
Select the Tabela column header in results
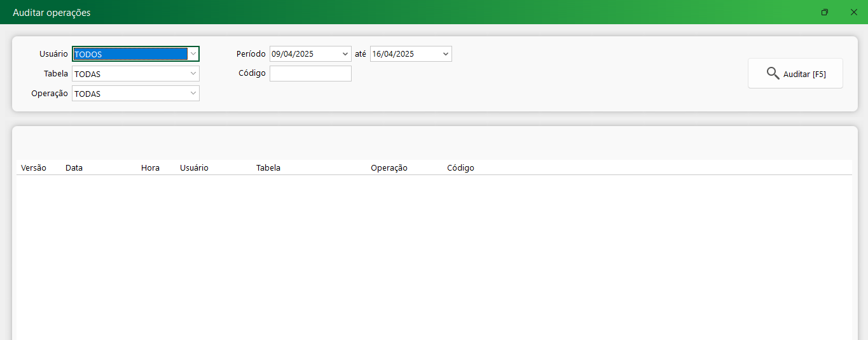268,168
